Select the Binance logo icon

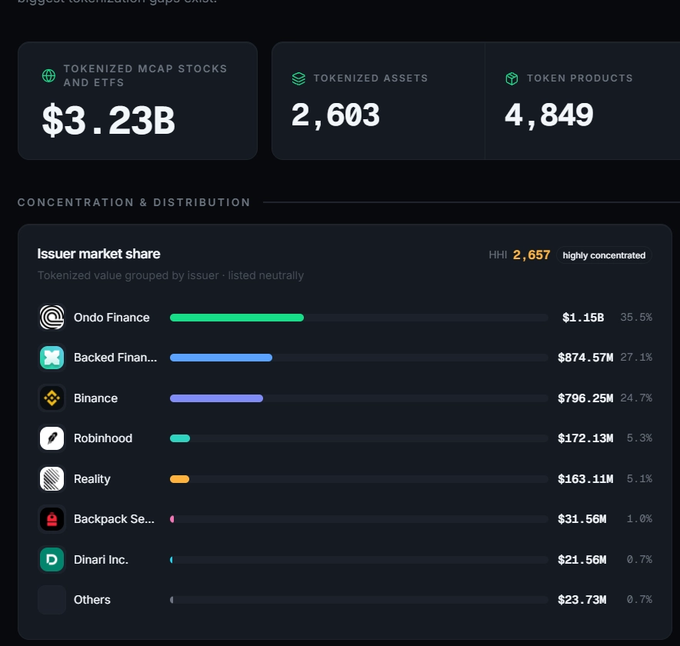tap(52, 398)
